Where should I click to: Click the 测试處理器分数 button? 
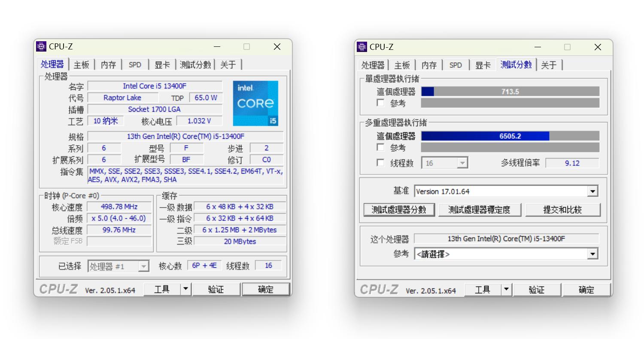398,210
